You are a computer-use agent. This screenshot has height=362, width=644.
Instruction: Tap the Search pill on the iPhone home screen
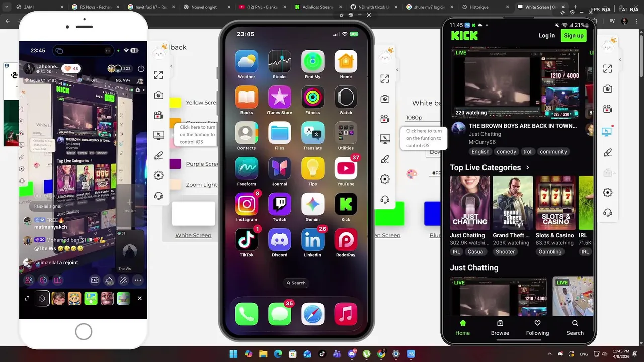[x=296, y=283]
